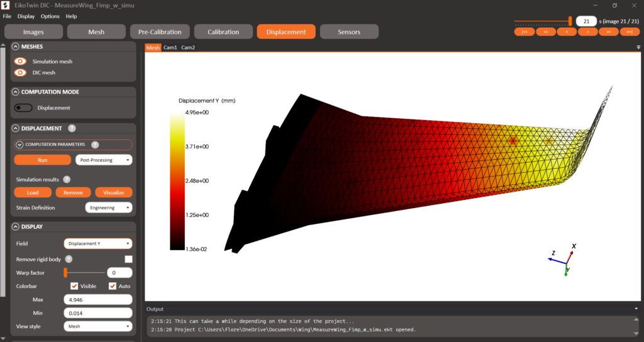Open the Cam1 view tab
The image size is (644, 342).
(170, 48)
